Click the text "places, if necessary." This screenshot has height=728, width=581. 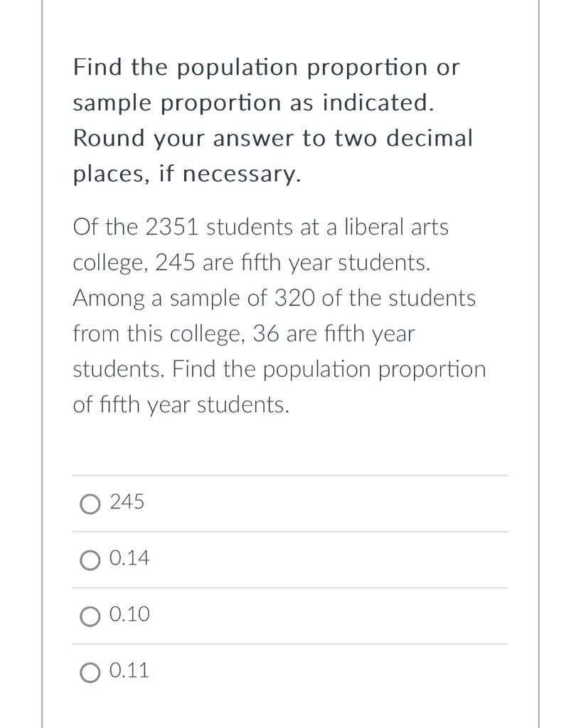[187, 173]
